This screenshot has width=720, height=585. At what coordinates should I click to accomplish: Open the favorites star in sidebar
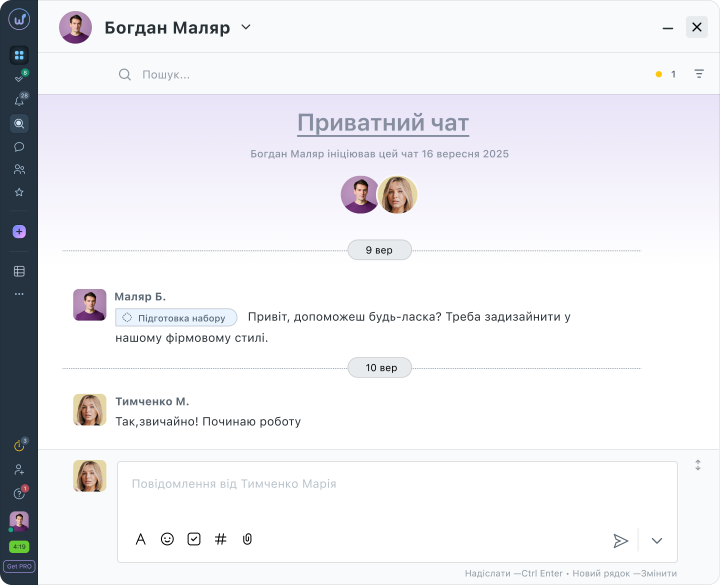click(18, 192)
